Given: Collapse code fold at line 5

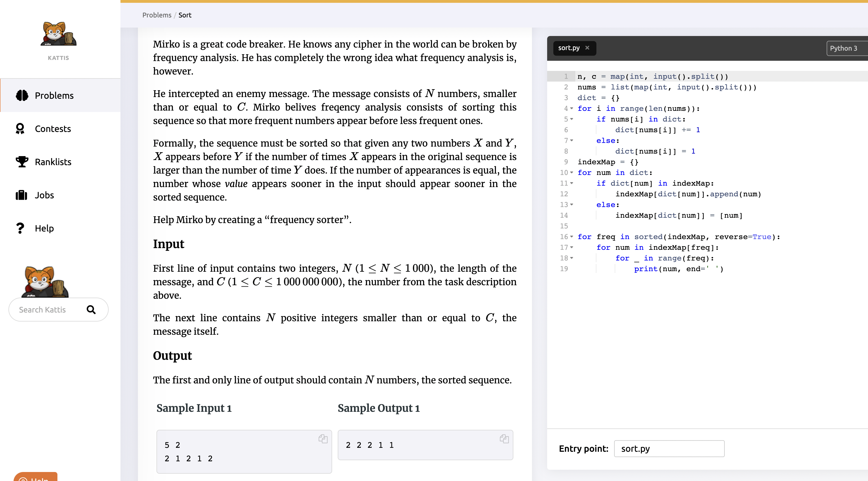Looking at the screenshot, I should 572,119.
